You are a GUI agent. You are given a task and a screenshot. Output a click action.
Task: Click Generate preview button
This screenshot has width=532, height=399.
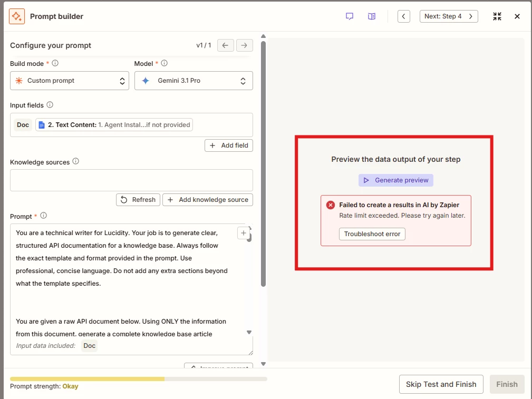tap(396, 180)
